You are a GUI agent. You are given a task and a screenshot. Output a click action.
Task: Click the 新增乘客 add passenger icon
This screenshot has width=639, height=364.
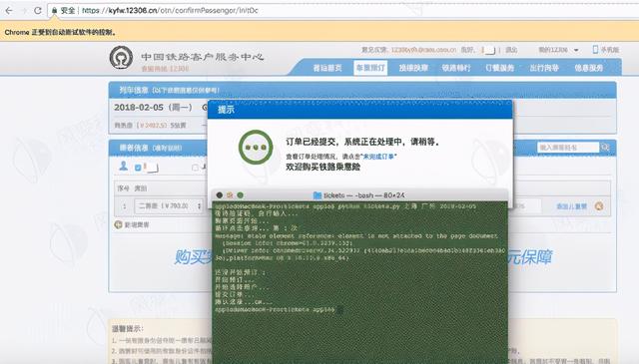pos(118,224)
